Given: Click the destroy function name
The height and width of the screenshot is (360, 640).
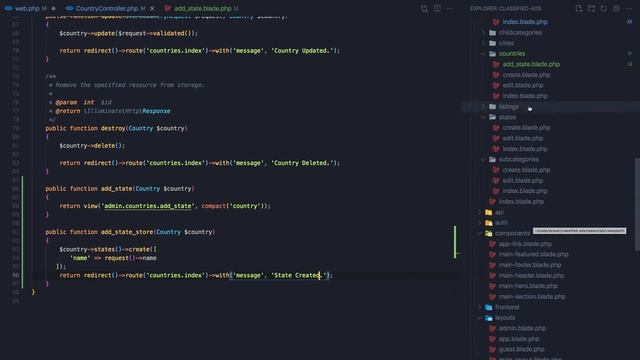Looking at the screenshot, I should click(x=113, y=128).
